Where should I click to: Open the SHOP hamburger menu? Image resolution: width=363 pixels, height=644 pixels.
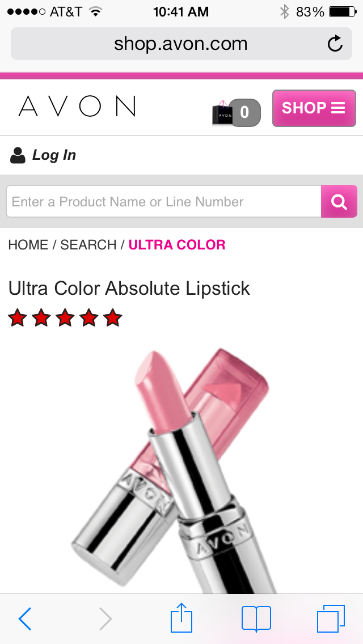[314, 108]
